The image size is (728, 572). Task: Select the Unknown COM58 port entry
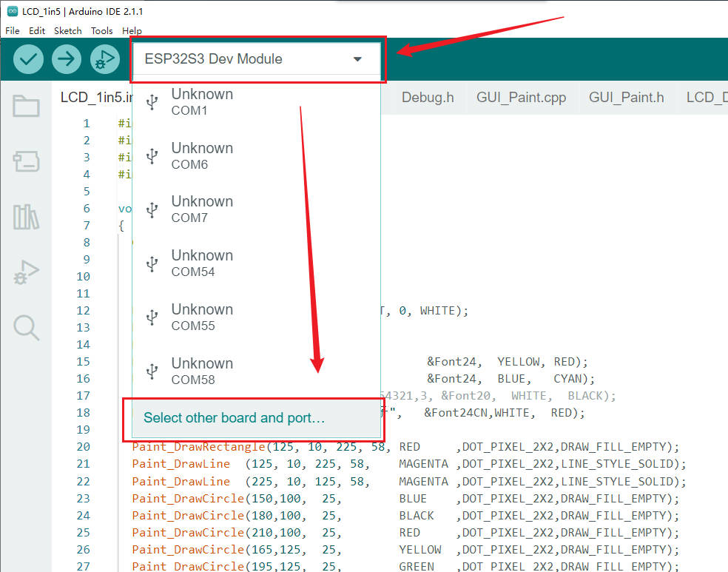257,371
